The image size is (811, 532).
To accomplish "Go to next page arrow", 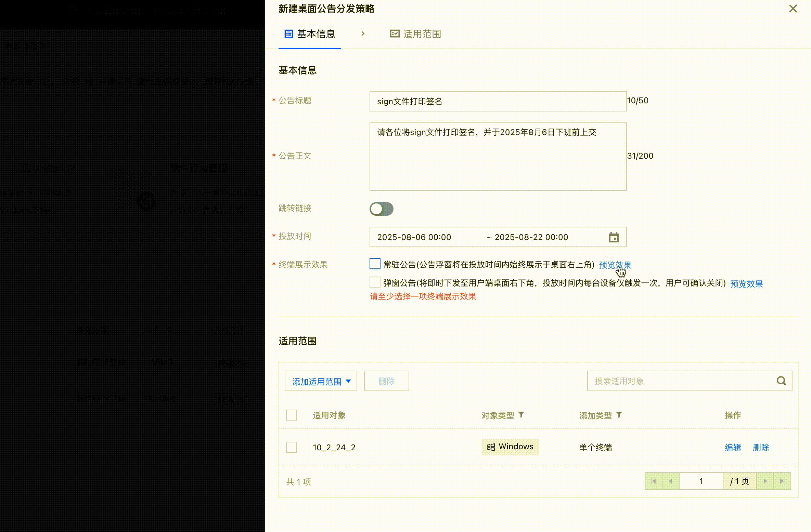I will pos(765,481).
